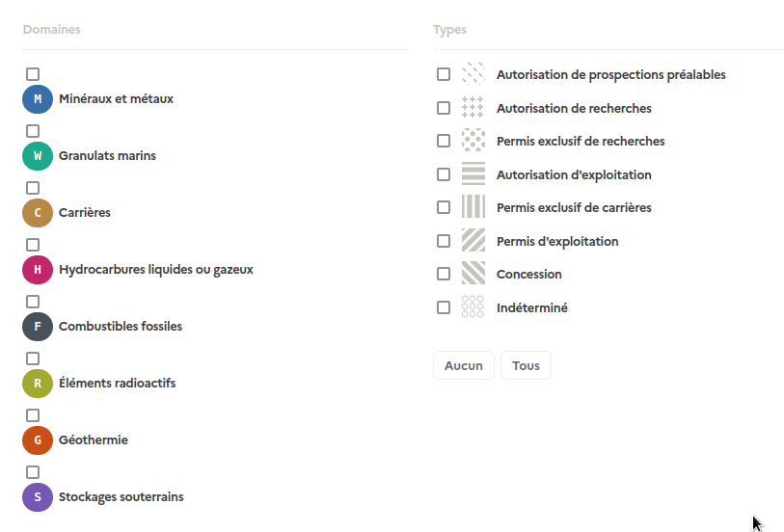The height and width of the screenshot is (532, 784).
Task: Click the plus-grid pattern icon for Autorisation de recherches
Action: pyautogui.click(x=473, y=107)
